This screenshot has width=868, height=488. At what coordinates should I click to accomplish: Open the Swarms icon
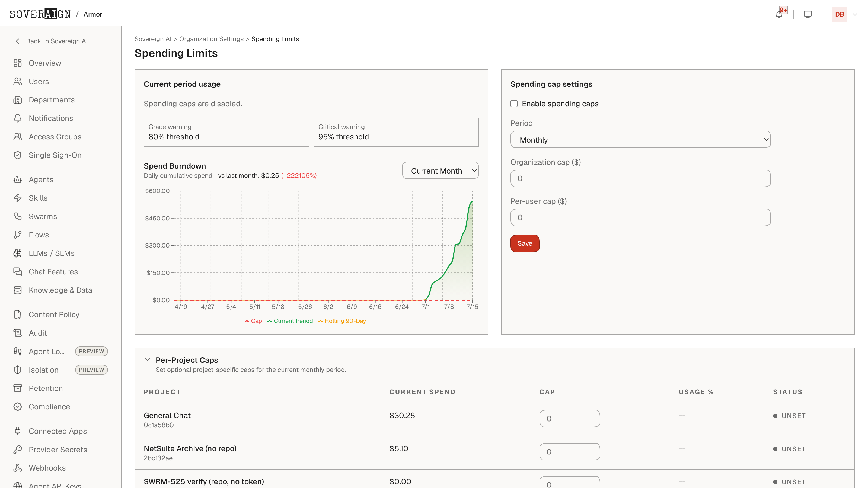pyautogui.click(x=18, y=217)
